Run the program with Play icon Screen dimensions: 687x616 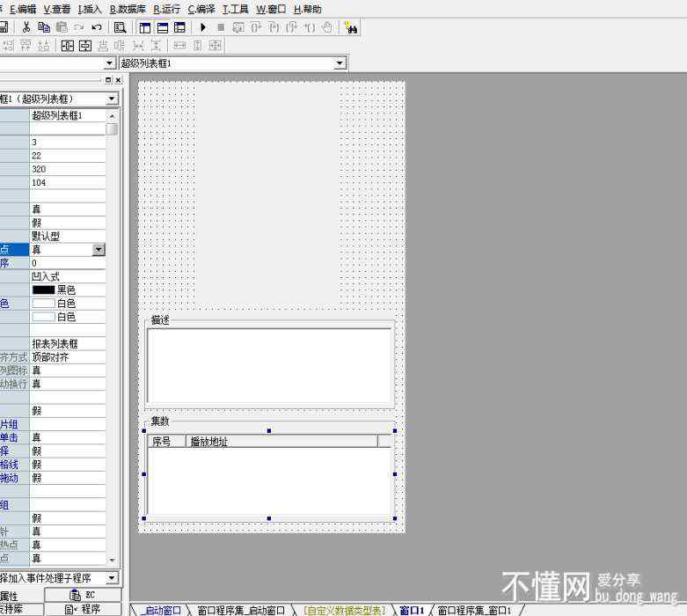point(203,28)
